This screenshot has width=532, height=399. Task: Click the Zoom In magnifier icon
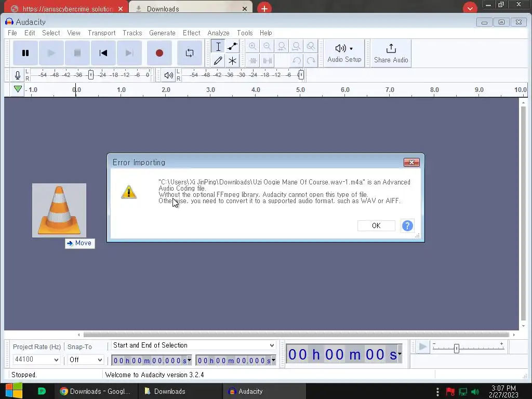pyautogui.click(x=252, y=46)
